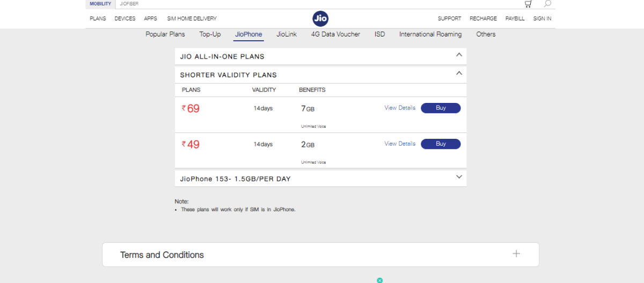Open the Recharge menu item
Viewport: 644px width, 283px height.
pos(483,19)
